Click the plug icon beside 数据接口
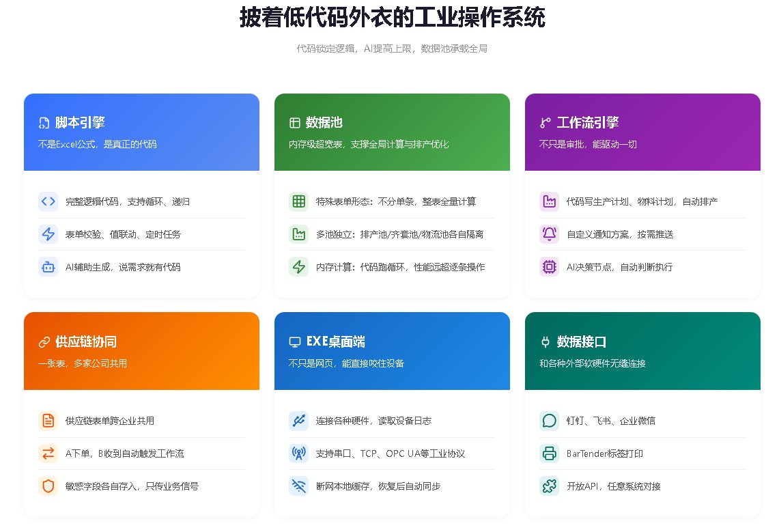Image resolution: width=779 pixels, height=532 pixels. click(x=545, y=342)
